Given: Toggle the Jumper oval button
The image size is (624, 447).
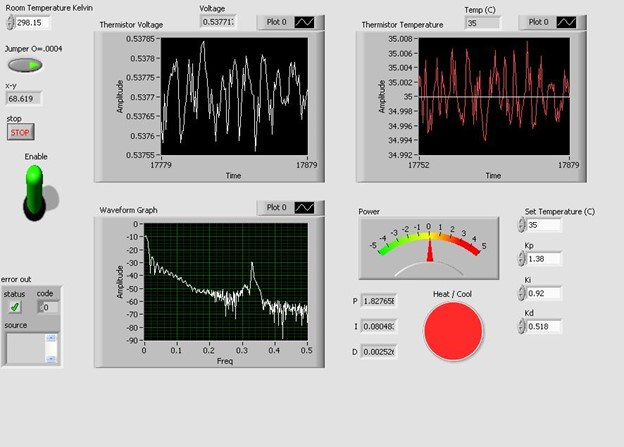Looking at the screenshot, I should click(25, 65).
